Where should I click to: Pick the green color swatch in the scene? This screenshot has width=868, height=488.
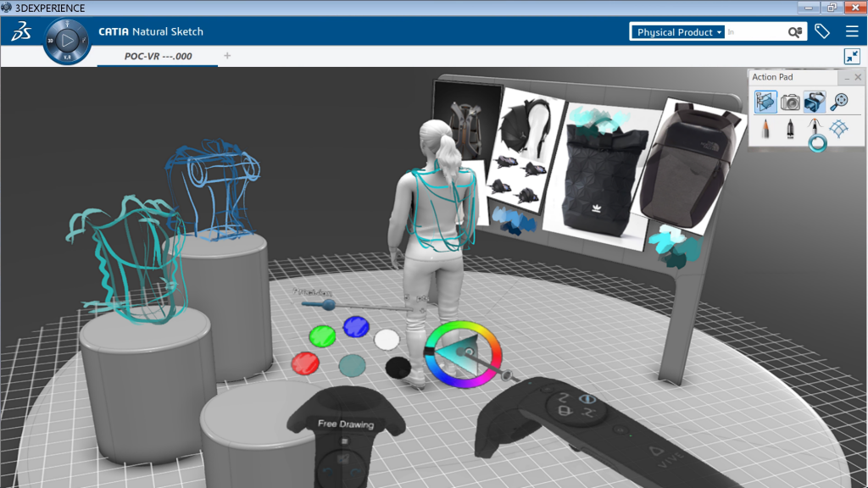(322, 336)
